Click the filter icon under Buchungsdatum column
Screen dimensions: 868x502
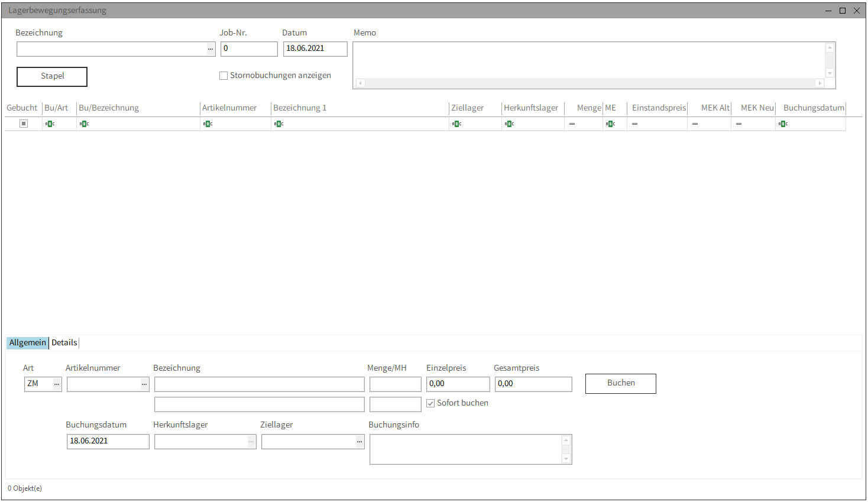pyautogui.click(x=783, y=124)
